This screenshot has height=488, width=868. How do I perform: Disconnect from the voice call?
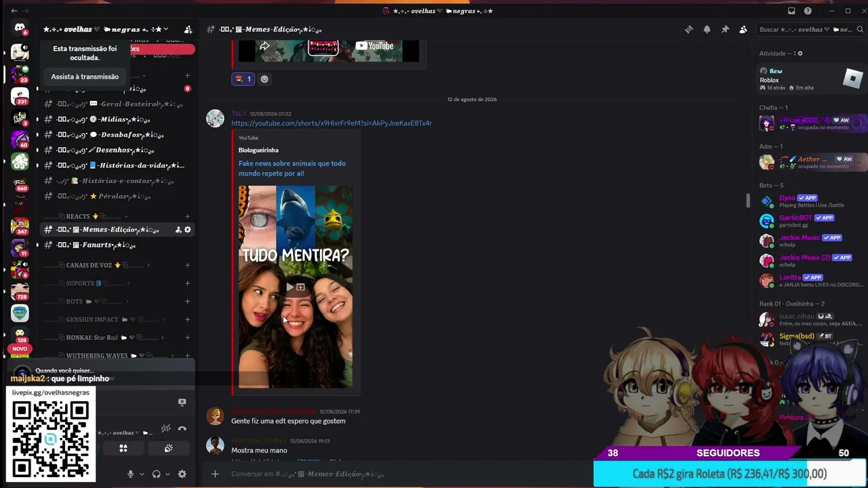[182, 428]
